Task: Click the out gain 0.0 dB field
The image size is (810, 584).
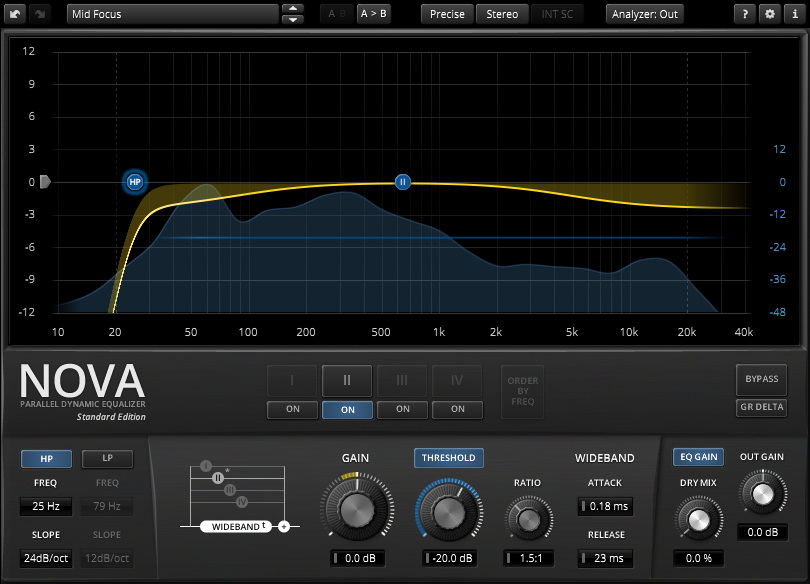Action: click(762, 532)
